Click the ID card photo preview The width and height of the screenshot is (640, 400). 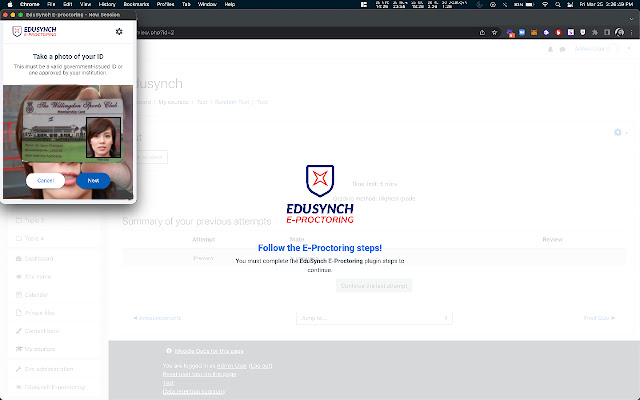click(68, 142)
